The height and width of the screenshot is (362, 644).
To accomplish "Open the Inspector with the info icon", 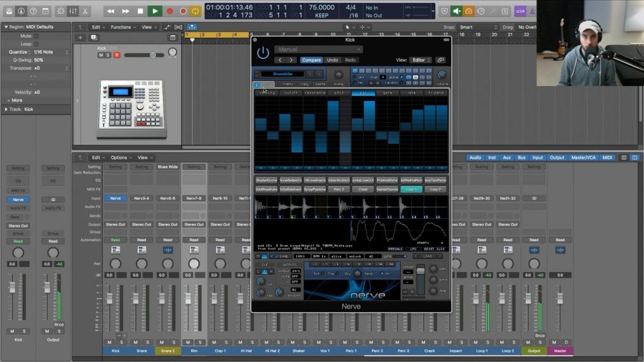I will (21, 11).
